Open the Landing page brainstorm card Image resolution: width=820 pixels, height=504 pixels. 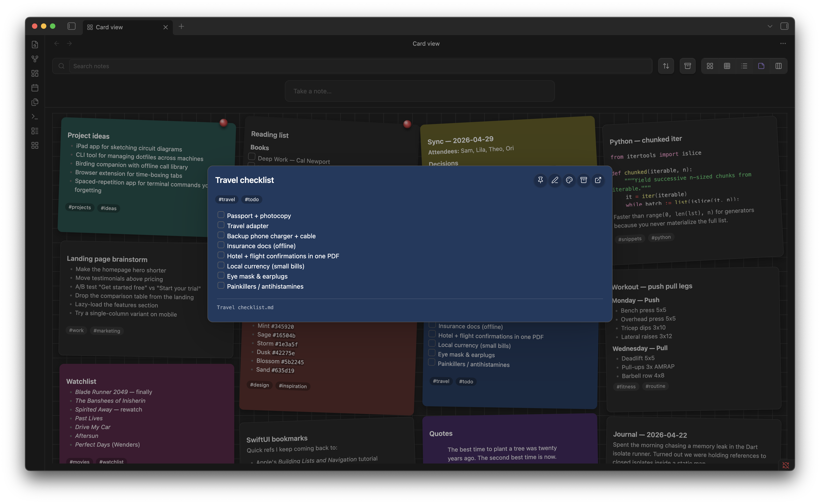pyautogui.click(x=146, y=299)
